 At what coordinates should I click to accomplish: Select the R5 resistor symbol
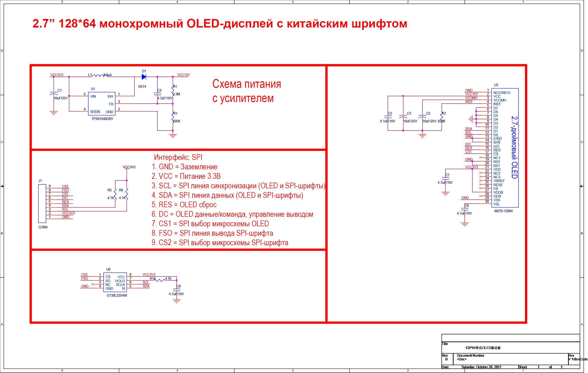tap(115, 194)
